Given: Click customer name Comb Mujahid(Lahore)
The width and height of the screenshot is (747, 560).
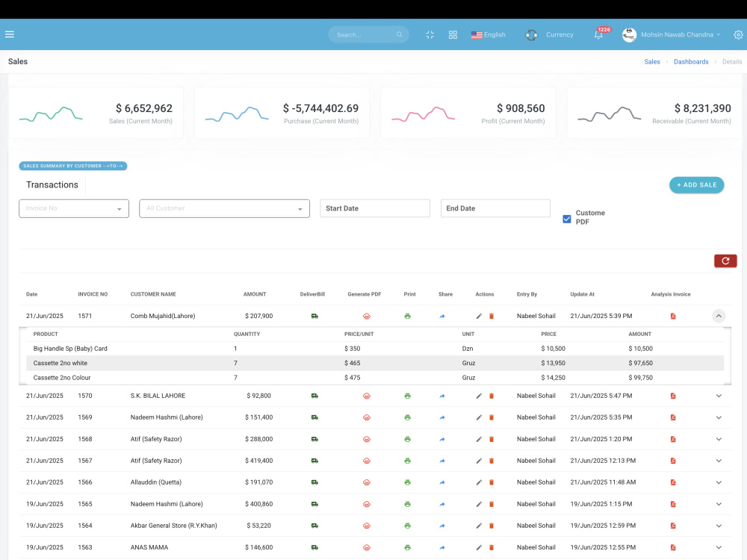Looking at the screenshot, I should (163, 316).
